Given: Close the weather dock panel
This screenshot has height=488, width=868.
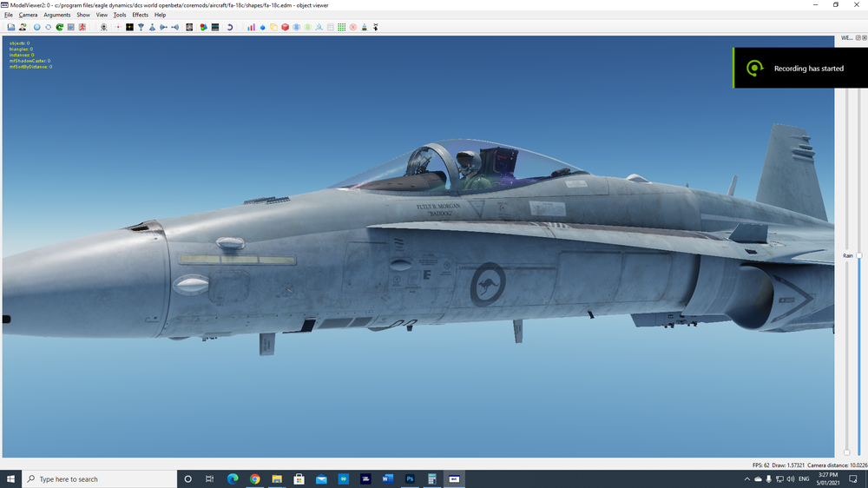Looking at the screenshot, I should [865, 37].
